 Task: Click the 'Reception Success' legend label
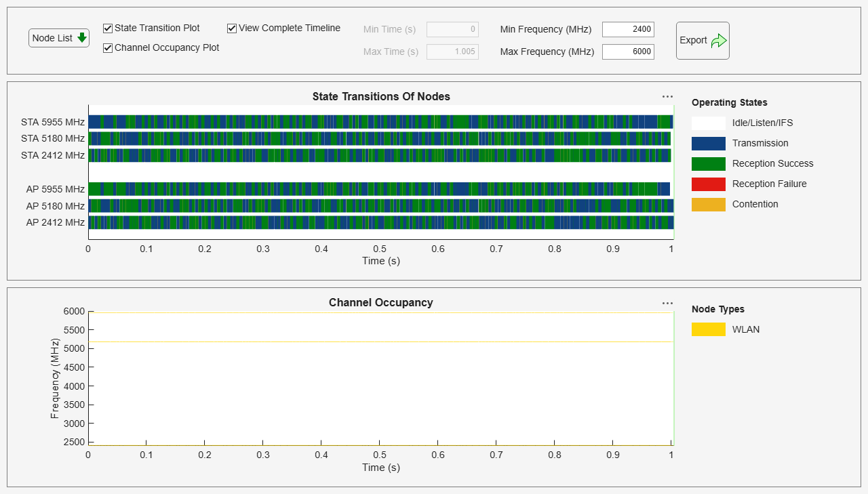[x=773, y=164]
